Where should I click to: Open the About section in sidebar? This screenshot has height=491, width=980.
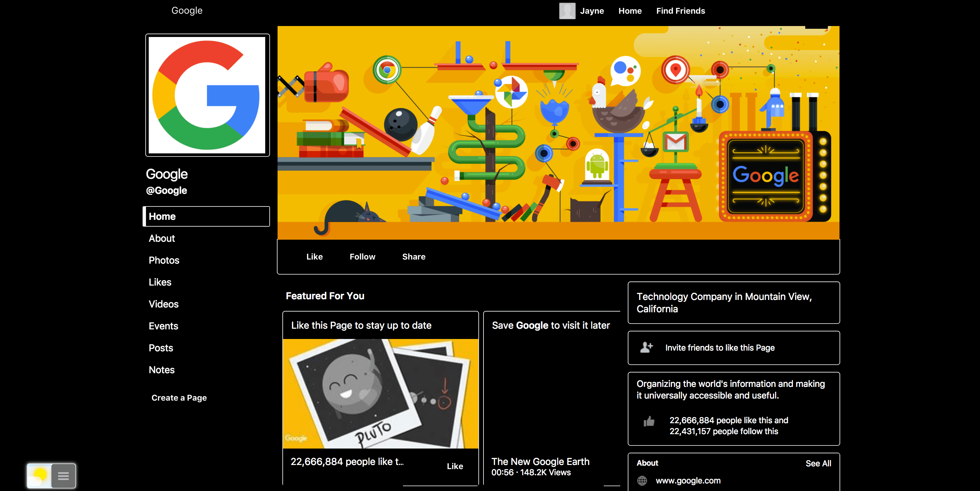[x=162, y=238]
